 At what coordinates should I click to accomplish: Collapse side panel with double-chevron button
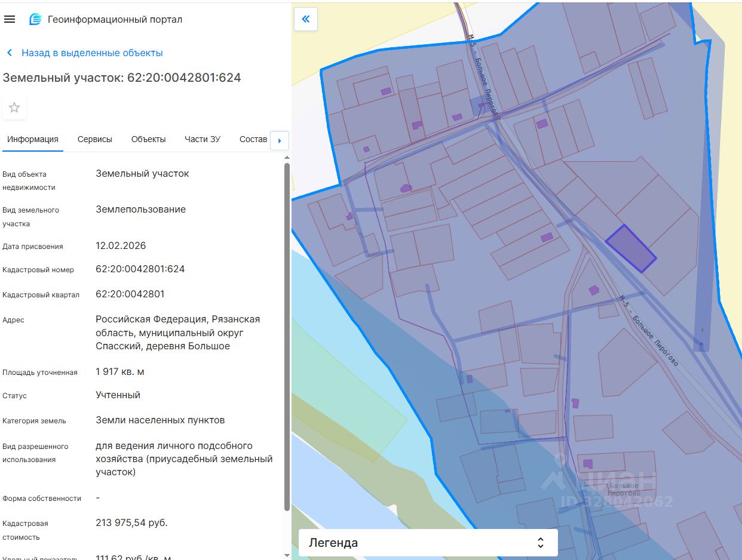[306, 19]
